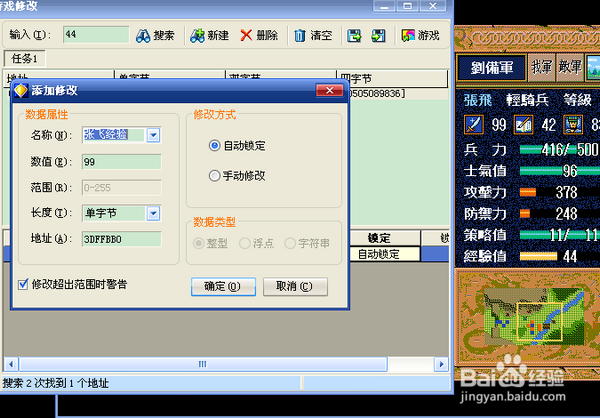Click the 張飛 general name in game

(x=478, y=100)
